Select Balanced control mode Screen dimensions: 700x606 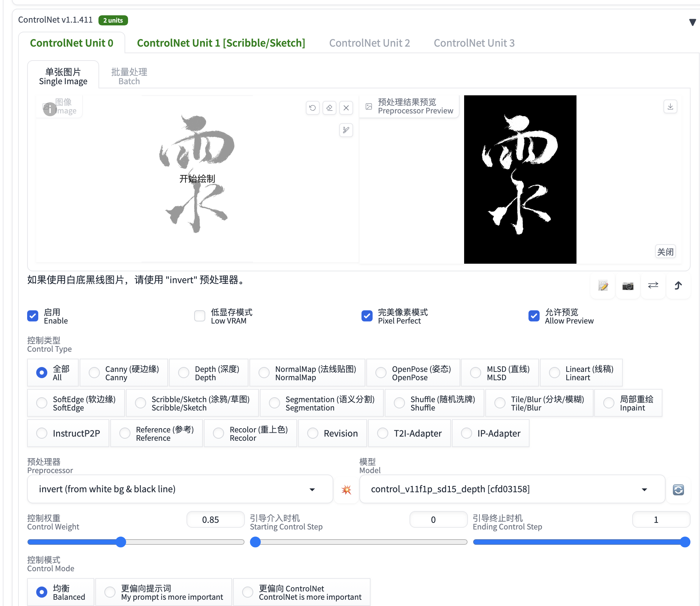pos(61,592)
